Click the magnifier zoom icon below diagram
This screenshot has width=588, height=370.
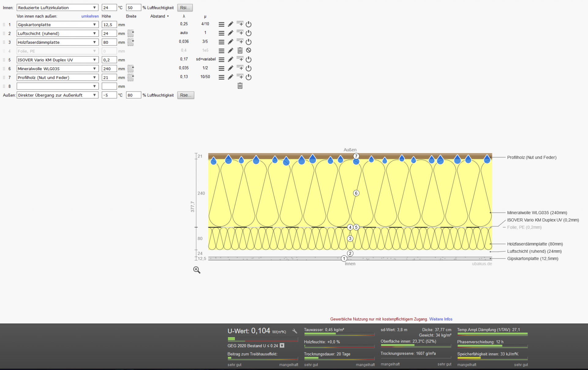tap(197, 270)
